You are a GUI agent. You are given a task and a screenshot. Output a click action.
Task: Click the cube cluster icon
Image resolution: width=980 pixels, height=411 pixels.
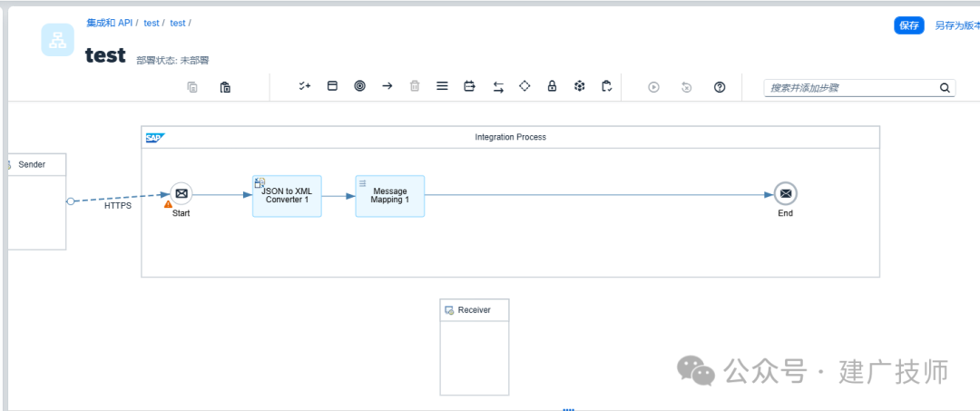pos(579,87)
